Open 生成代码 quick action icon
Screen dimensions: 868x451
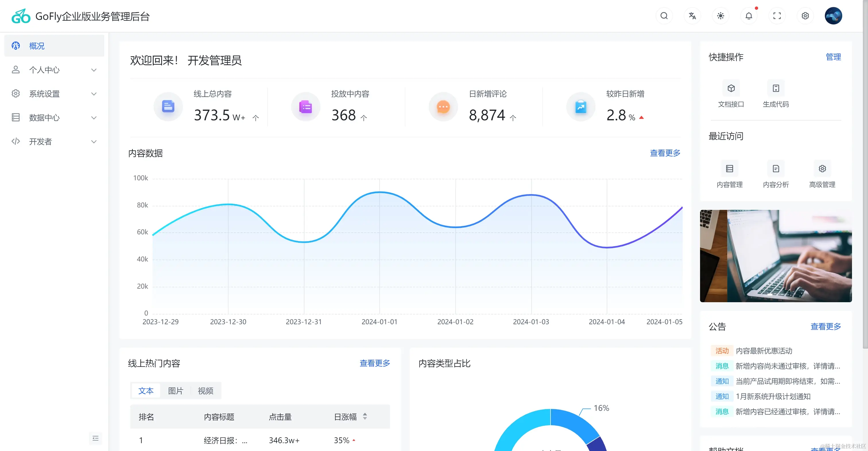tap(776, 88)
